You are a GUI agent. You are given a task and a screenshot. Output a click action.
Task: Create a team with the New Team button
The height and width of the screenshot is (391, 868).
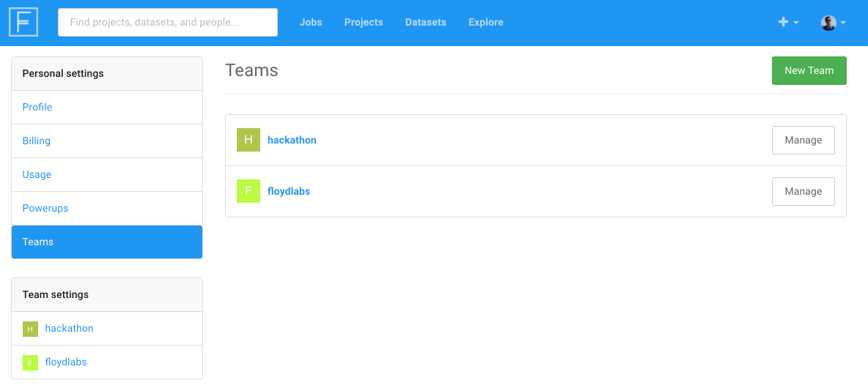(809, 71)
